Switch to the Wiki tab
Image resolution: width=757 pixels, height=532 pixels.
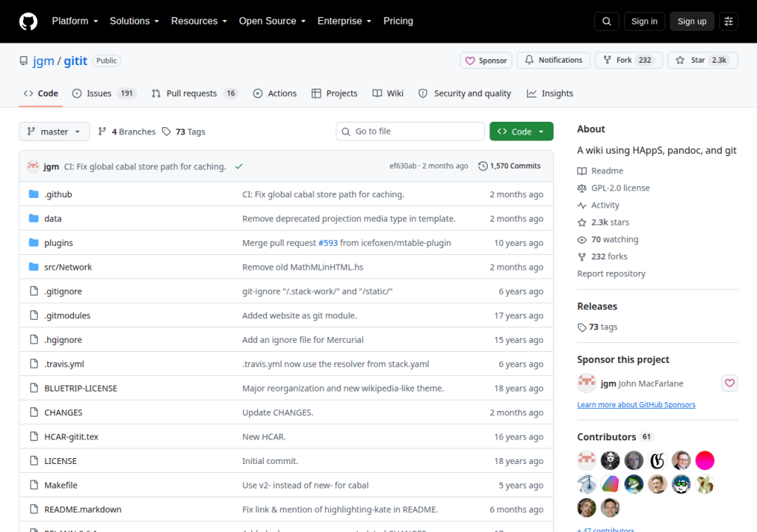(x=387, y=94)
